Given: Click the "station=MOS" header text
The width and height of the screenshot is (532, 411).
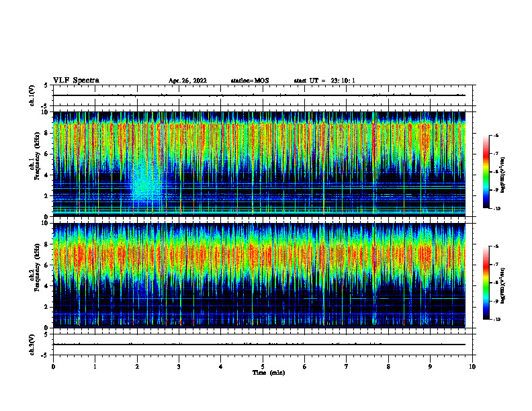Looking at the screenshot, I should tap(250, 81).
